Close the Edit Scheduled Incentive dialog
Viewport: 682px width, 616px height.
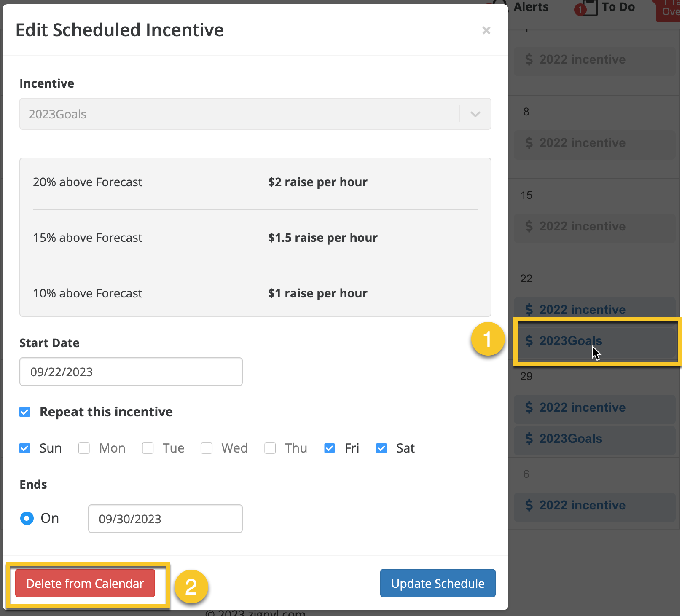point(486,30)
